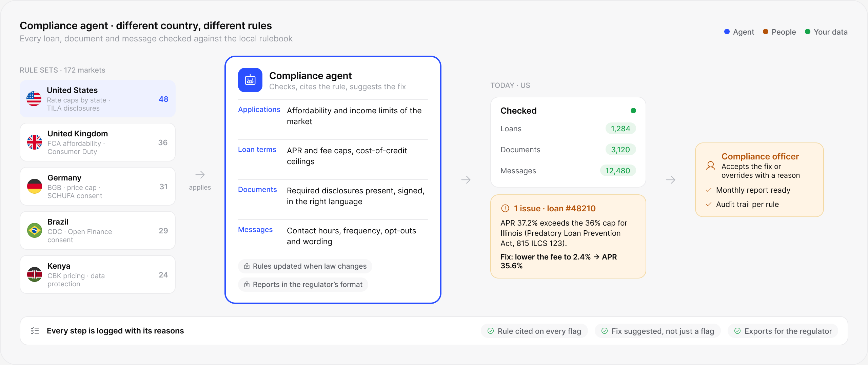Select the Germany rule set card
The width and height of the screenshot is (868, 365).
[98, 186]
